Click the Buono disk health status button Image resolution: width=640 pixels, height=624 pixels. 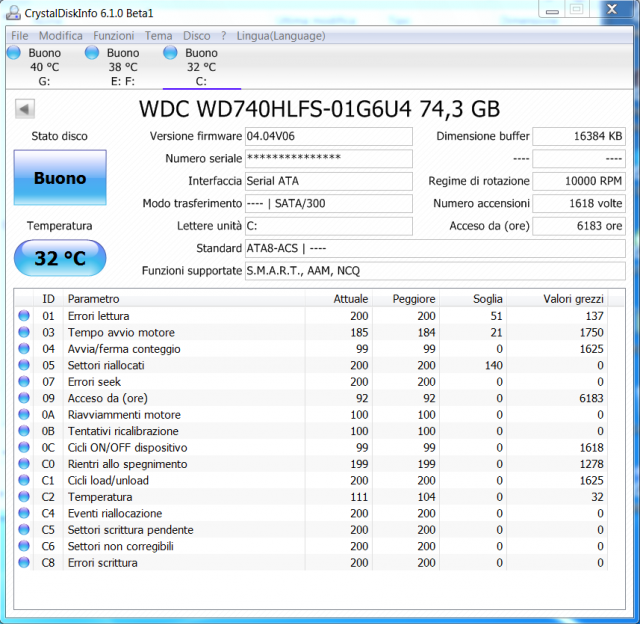60,178
